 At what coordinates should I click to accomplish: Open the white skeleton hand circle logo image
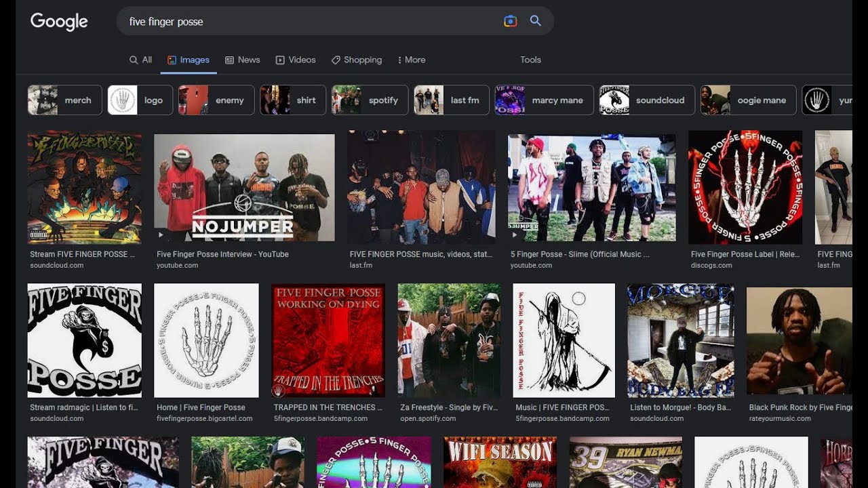(206, 340)
